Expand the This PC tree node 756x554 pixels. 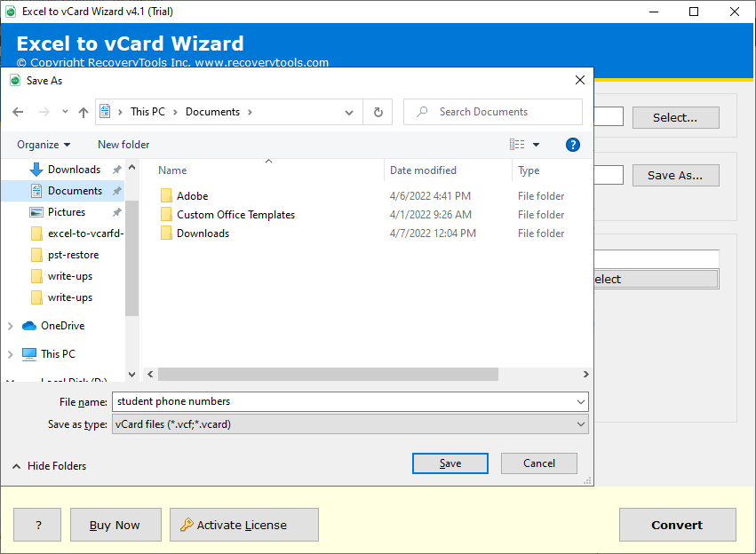10,354
